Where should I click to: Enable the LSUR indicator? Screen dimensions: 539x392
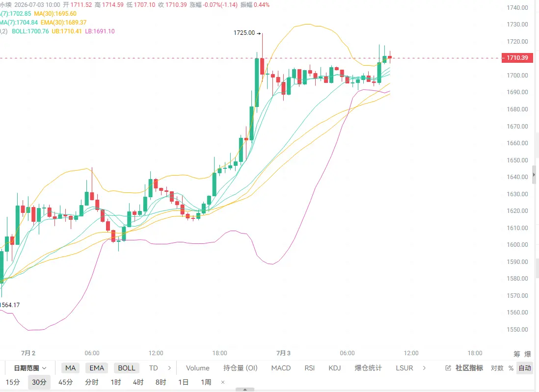coord(404,368)
